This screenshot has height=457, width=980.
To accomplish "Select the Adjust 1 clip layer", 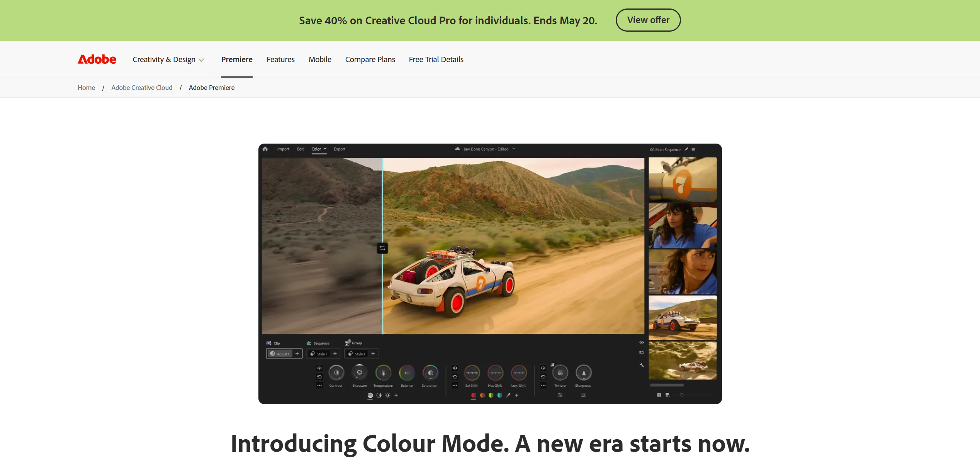I will 280,354.
